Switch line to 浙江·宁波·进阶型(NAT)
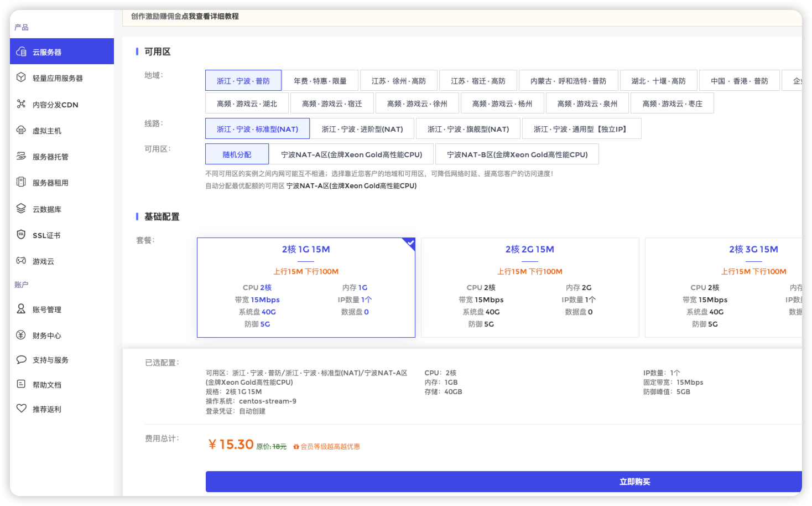This screenshot has height=506, width=812. click(362, 129)
